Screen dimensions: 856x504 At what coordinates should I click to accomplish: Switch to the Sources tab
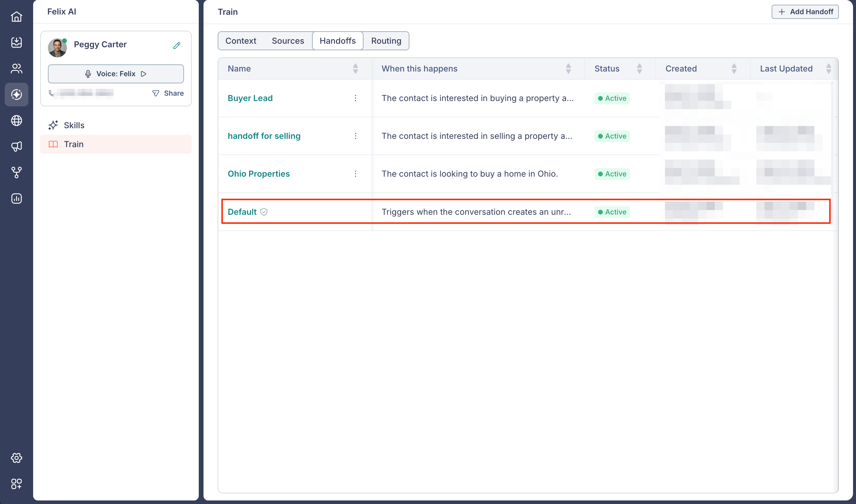coord(288,41)
